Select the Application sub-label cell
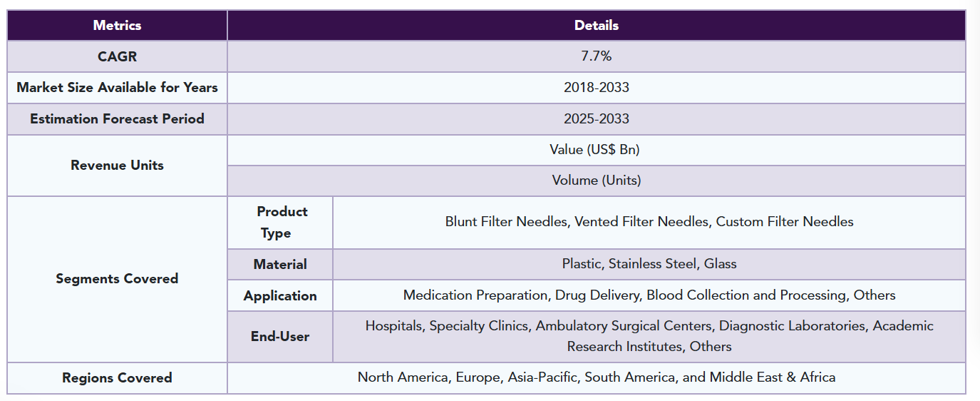Viewport: 980px width, 401px height. click(280, 295)
